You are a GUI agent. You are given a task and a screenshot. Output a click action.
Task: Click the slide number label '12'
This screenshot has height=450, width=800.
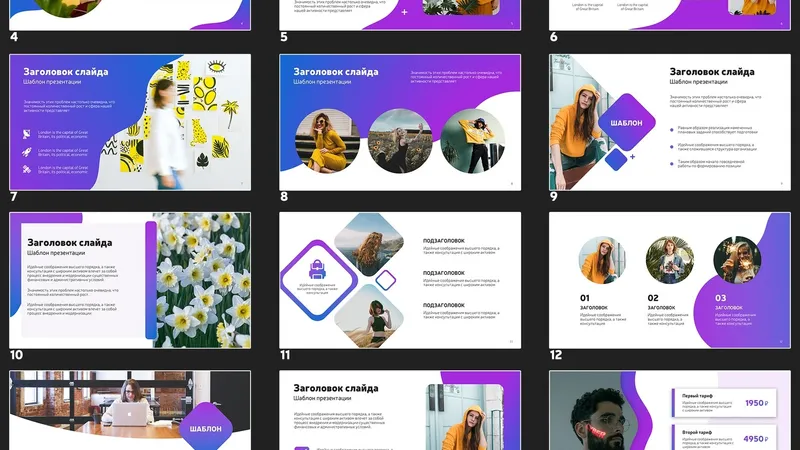click(556, 355)
